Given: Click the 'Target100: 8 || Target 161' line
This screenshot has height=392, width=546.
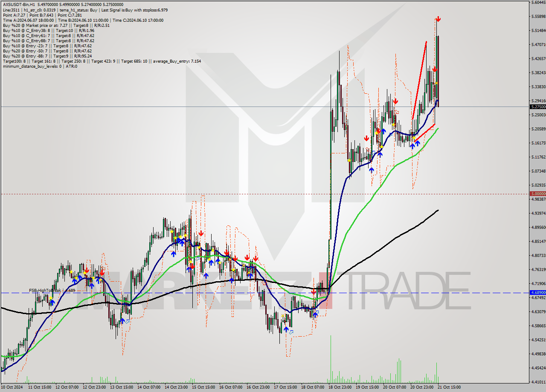Looking at the screenshot, I should [x=102, y=61].
